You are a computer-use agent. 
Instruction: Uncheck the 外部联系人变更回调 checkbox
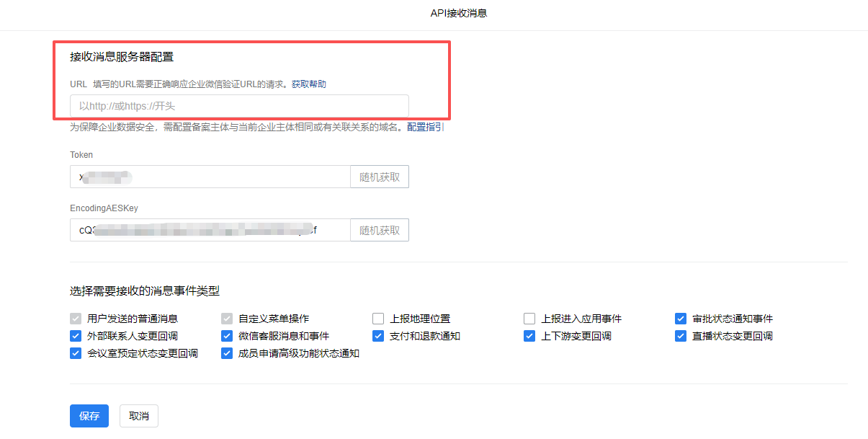click(76, 336)
